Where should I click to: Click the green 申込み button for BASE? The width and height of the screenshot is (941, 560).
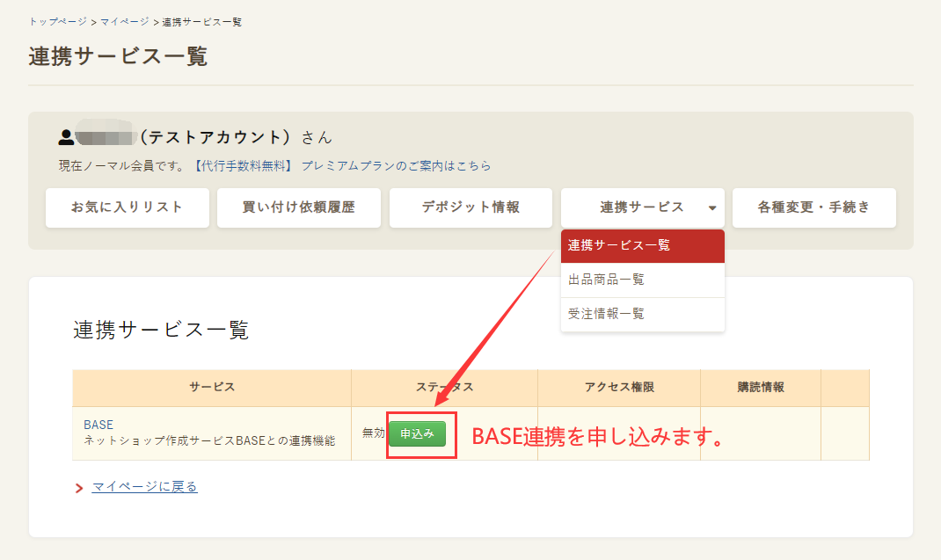(x=420, y=433)
